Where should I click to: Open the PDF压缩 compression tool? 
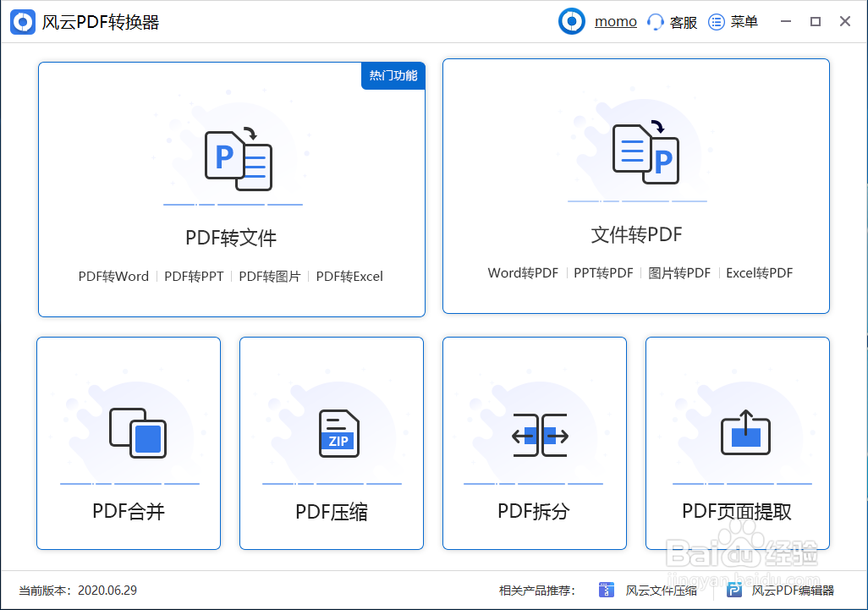coord(331,442)
